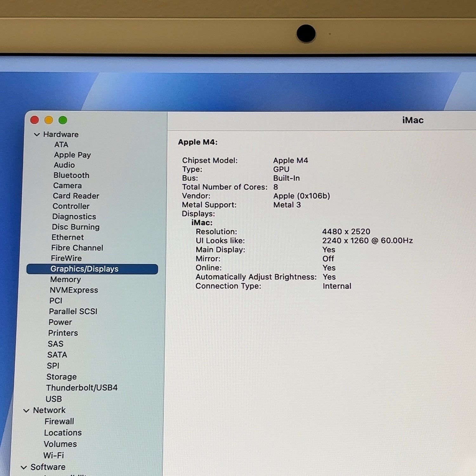The width and height of the screenshot is (476, 476).
Task: Select Bluetooth in the Hardware list
Action: click(x=71, y=175)
